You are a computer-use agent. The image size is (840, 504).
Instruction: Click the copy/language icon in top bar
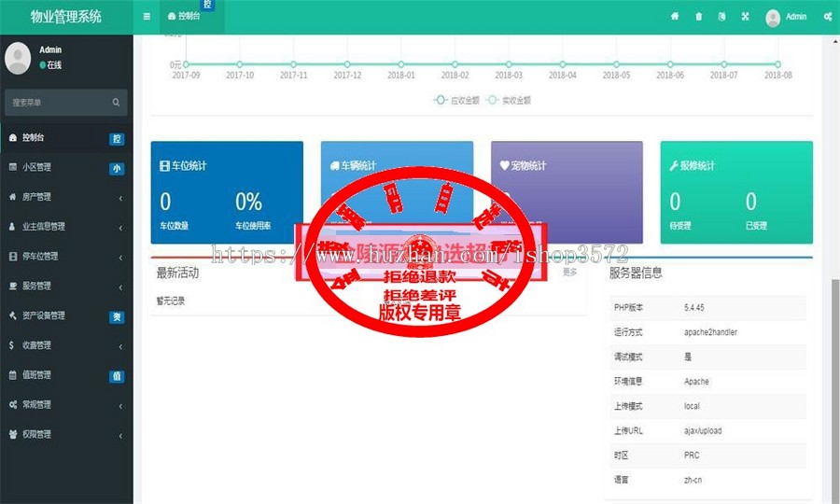[721, 17]
